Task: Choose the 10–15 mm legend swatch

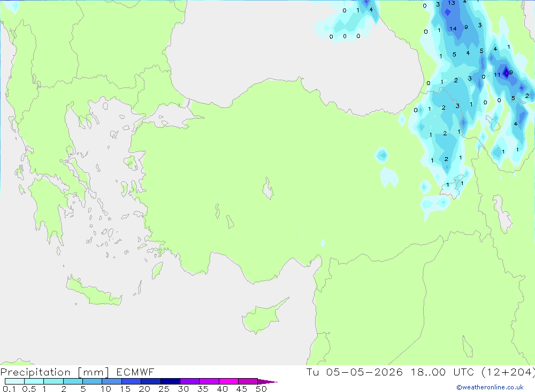Action: 112,381
